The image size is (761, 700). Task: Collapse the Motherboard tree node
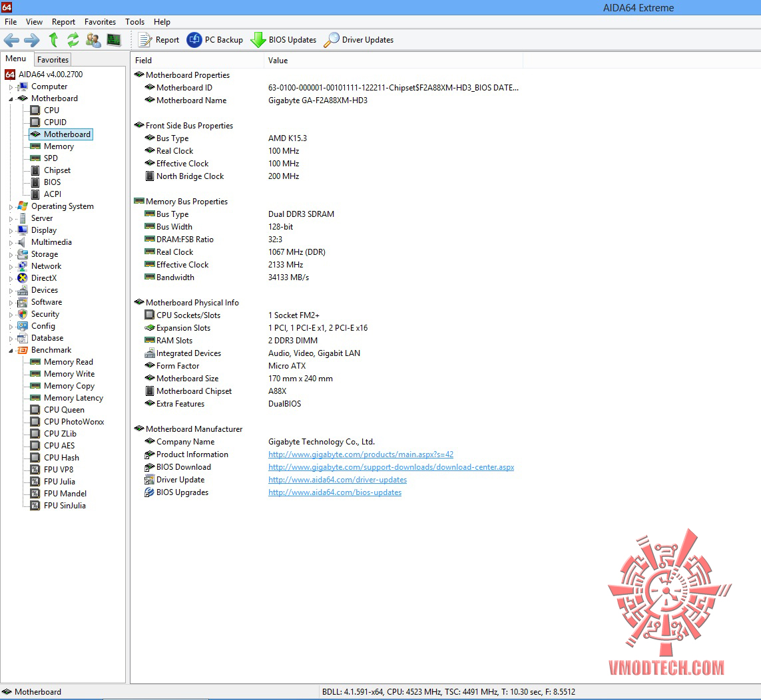[x=11, y=99]
